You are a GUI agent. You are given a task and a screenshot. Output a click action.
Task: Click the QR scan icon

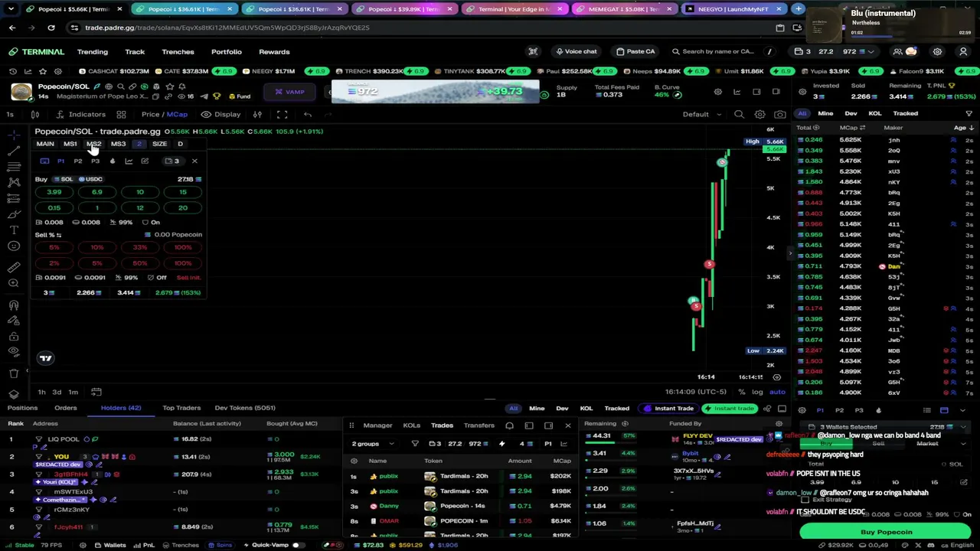tap(533, 51)
